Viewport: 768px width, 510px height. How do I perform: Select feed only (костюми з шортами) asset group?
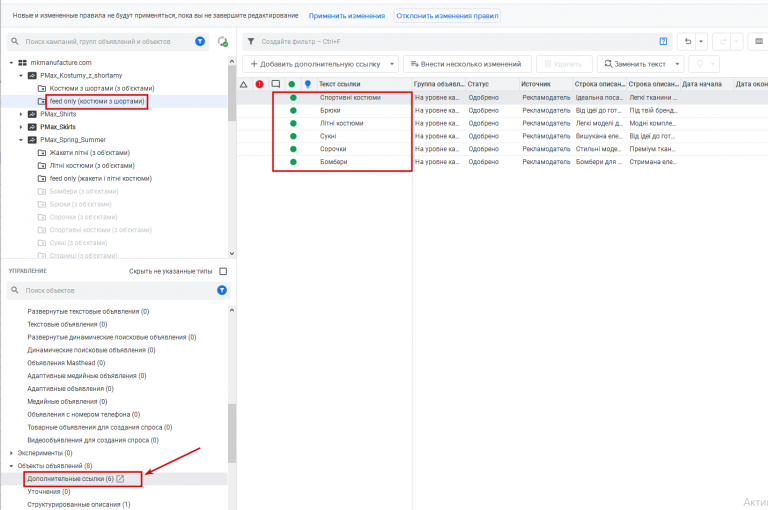(x=97, y=101)
